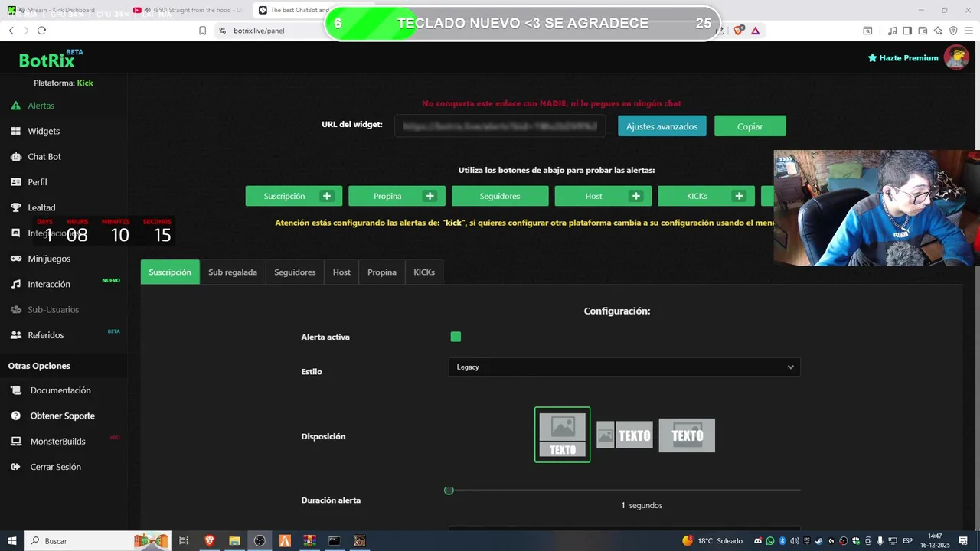Click the ESP language indicator in the tray

(908, 541)
